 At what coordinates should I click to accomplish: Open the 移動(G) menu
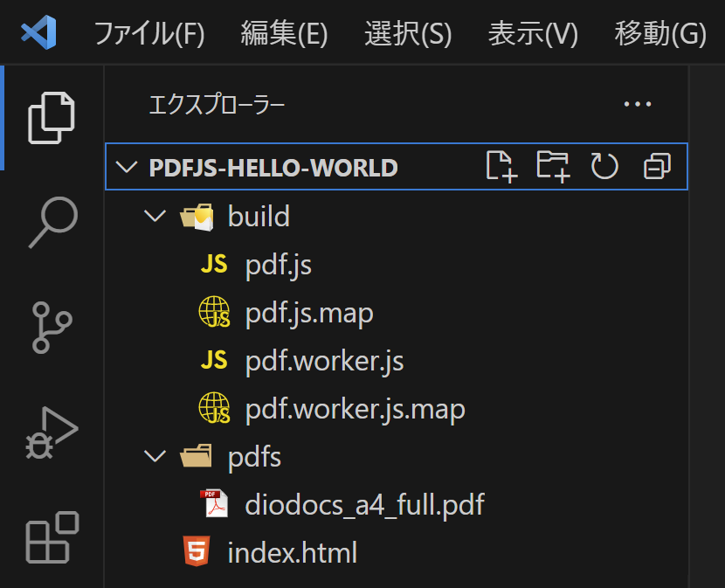point(660,33)
